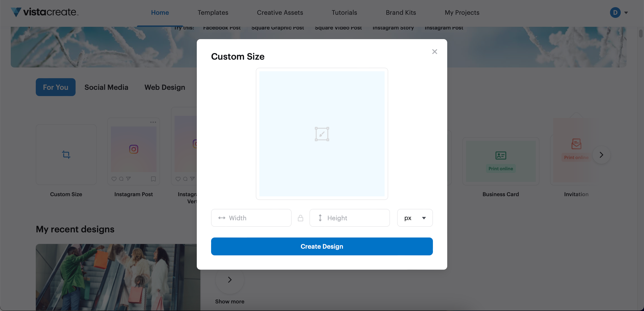Click Show more arrow in recent designs

[229, 280]
